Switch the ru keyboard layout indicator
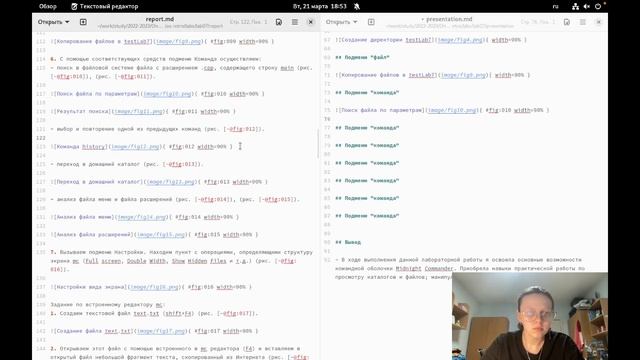Image resolution: width=640 pixels, height=360 pixels. pos(556,6)
